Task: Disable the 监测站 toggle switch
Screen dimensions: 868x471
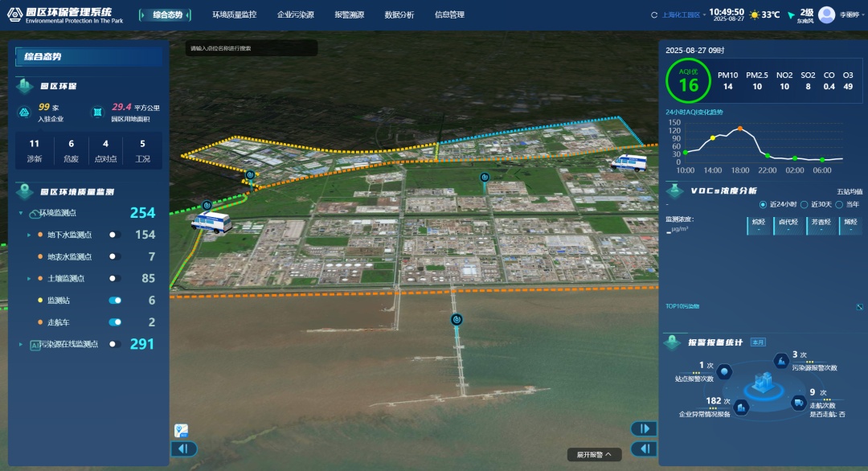Action: pos(115,301)
